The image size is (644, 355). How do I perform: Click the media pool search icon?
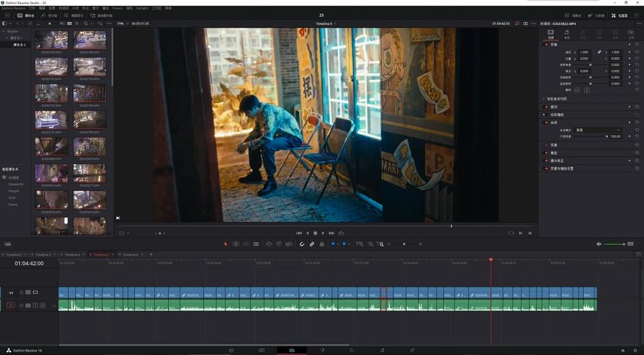tap(86, 23)
